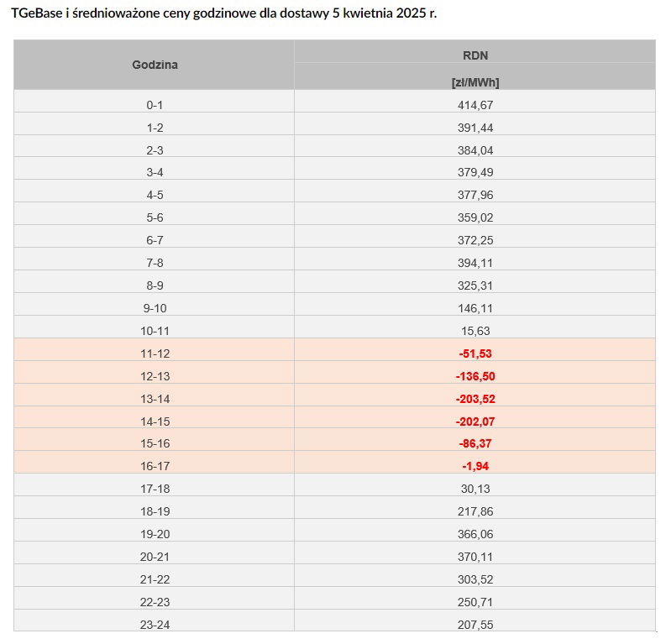666x644 pixels.
Task: Select the 414,67 price cell
Action: (x=475, y=105)
